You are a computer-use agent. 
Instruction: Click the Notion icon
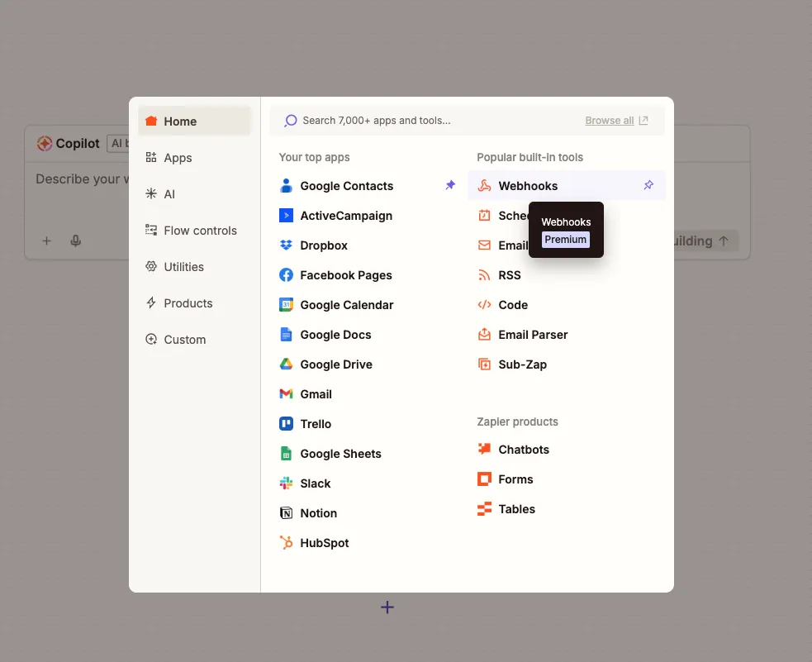point(286,513)
